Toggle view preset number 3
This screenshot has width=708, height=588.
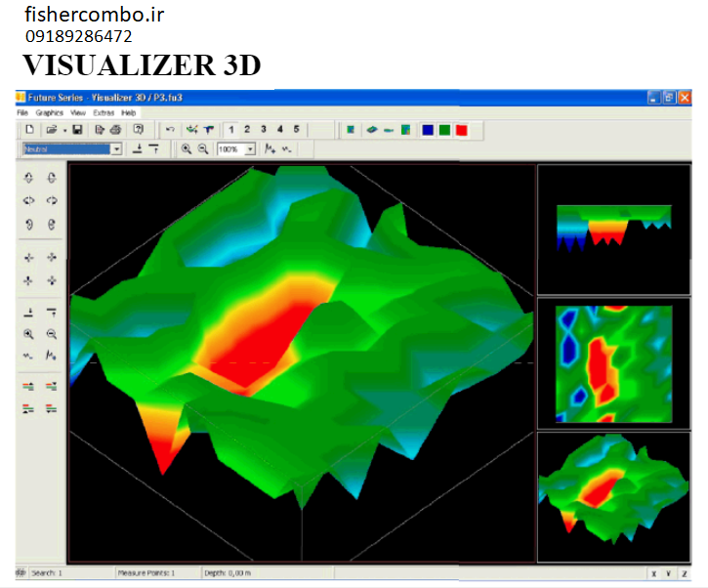(x=264, y=129)
